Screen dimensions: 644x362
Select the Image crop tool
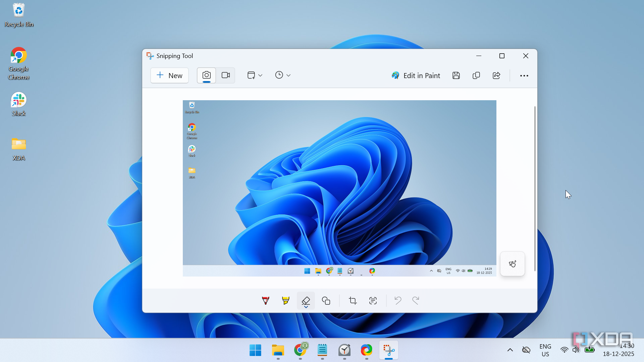[353, 301]
